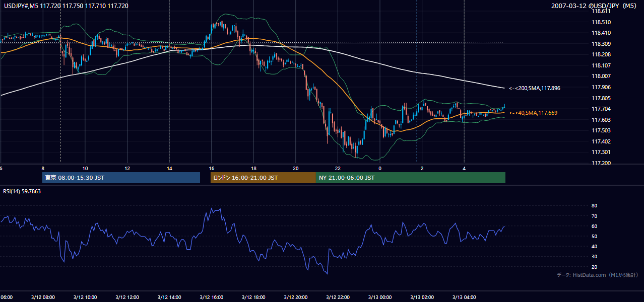Select the 200 SMA 117.896 label

click(535, 88)
